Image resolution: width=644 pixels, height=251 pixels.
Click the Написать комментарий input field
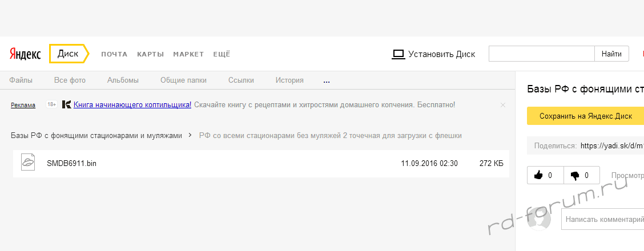coord(602,219)
